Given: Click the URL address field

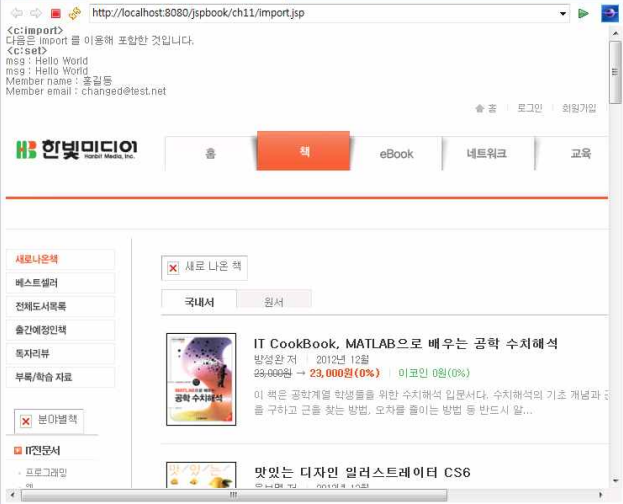Looking at the screenshot, I should [x=324, y=13].
